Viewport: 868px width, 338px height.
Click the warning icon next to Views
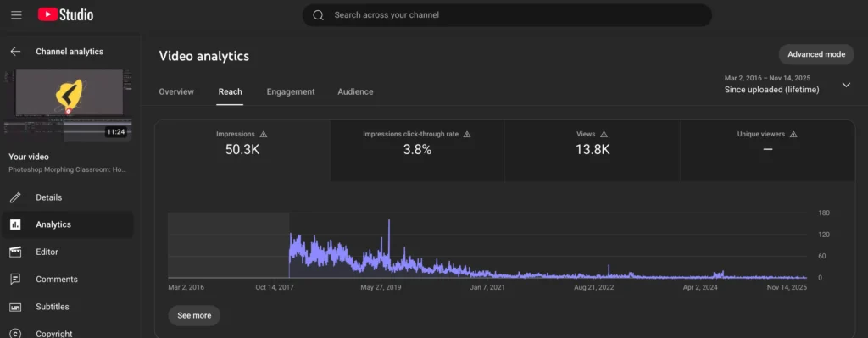point(604,134)
